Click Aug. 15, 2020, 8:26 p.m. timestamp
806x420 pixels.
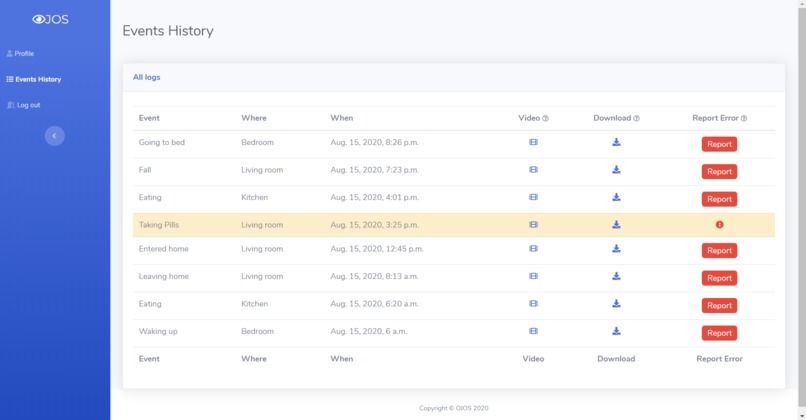[x=374, y=142]
